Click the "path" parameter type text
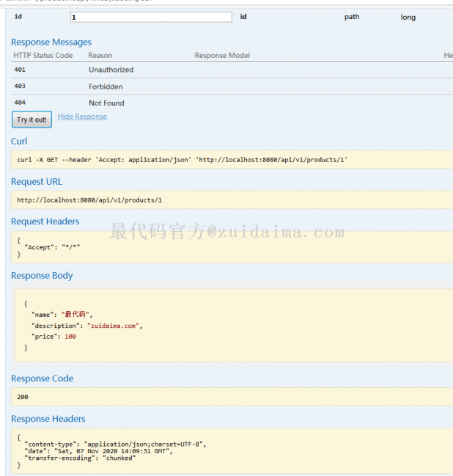The height and width of the screenshot is (476, 453). pos(352,17)
